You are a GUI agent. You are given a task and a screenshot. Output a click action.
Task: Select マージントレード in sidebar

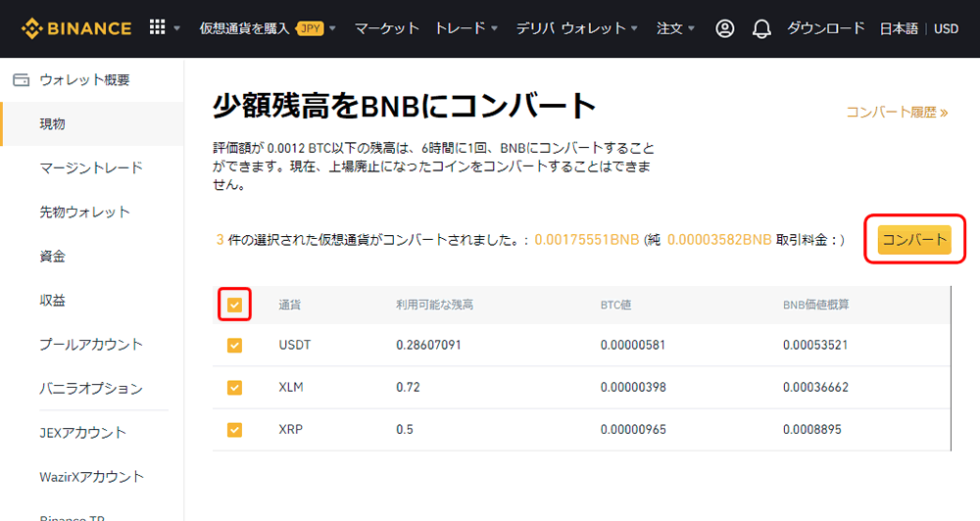pyautogui.click(x=91, y=168)
